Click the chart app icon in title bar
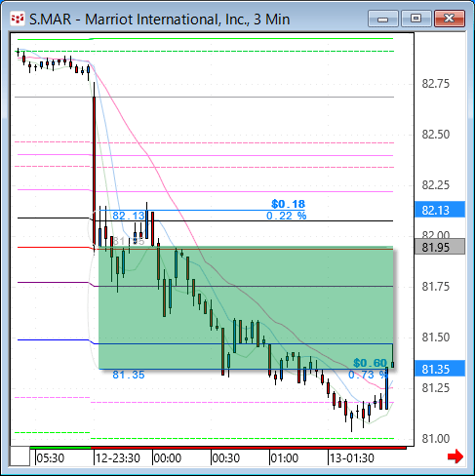This screenshot has height=476, width=475. coord(18,19)
